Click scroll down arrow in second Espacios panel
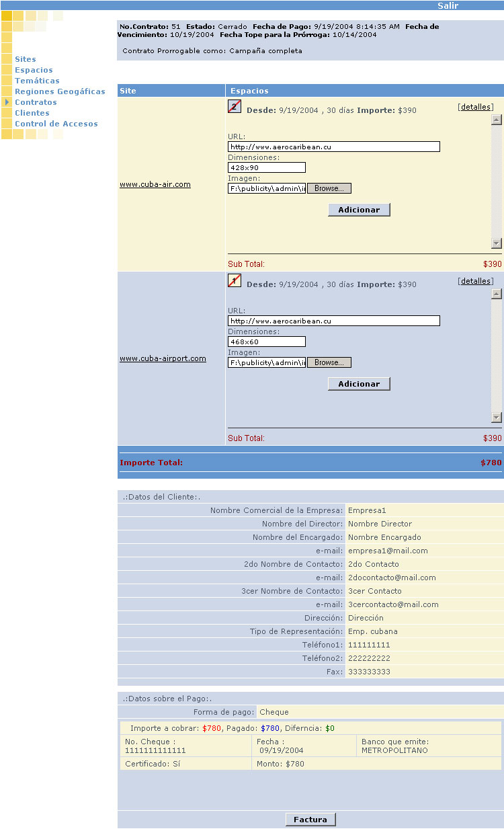 [497, 418]
